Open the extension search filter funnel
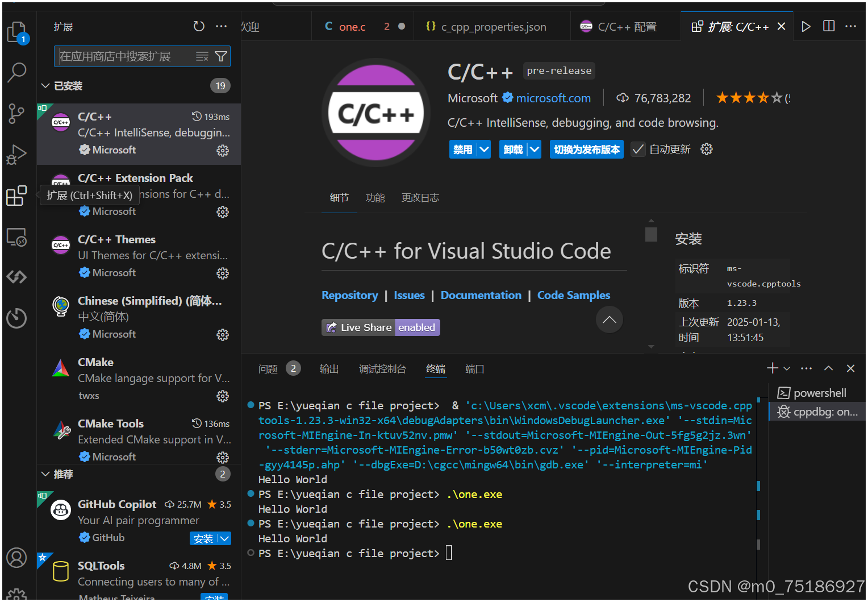 (x=221, y=56)
